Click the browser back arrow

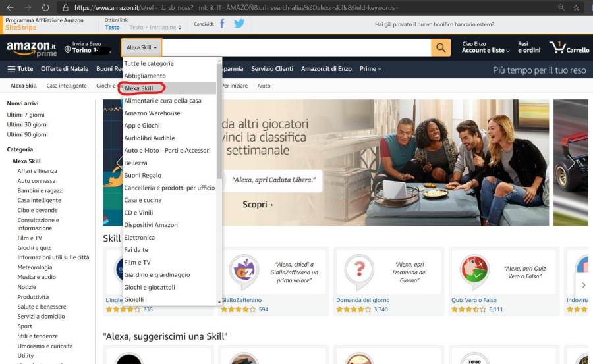[x=10, y=7]
